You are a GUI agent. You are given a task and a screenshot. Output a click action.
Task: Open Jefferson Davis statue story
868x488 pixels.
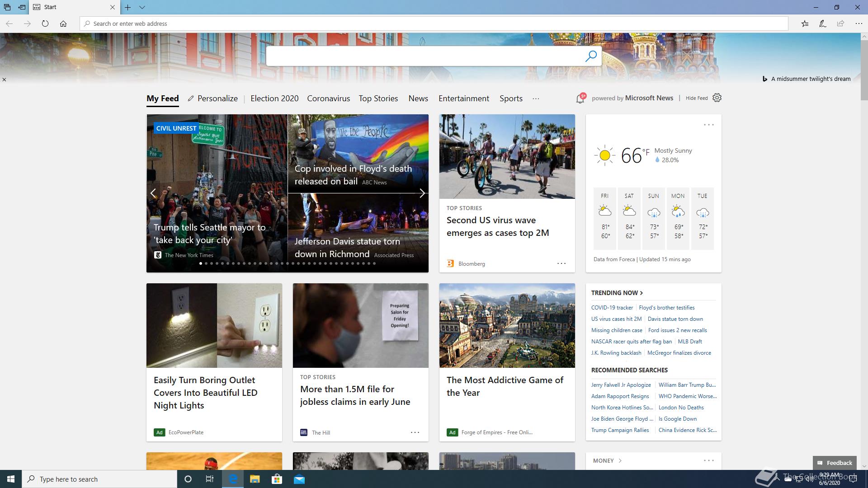coord(358,233)
